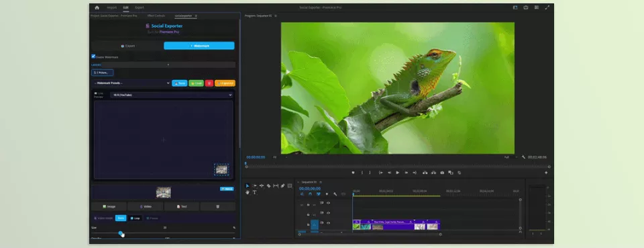Play the sequence in the Program monitor

click(x=398, y=173)
